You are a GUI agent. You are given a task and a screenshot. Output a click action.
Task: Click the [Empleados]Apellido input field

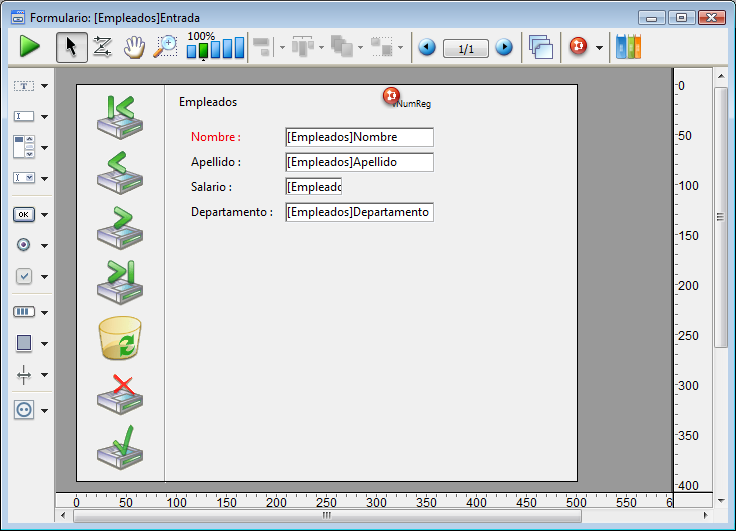tap(359, 162)
